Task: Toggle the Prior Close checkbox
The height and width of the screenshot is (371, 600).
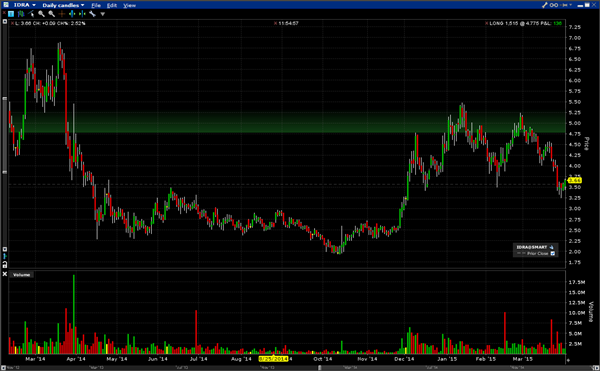Action: [553, 253]
